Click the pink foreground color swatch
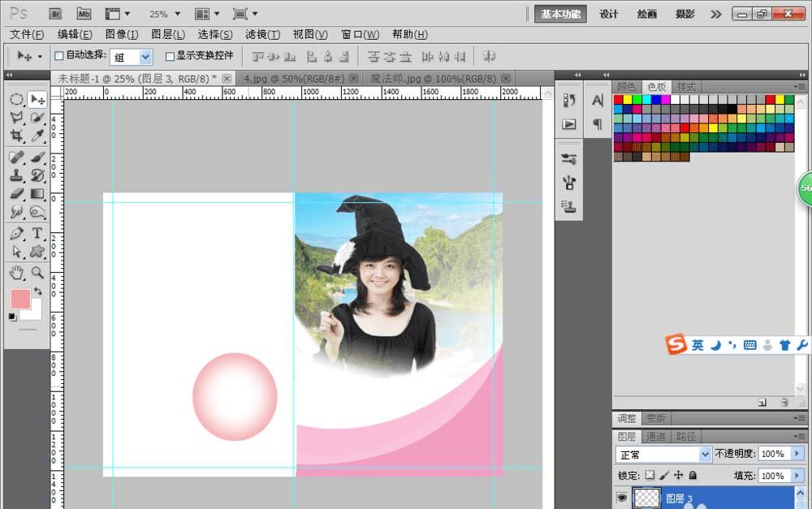 click(x=19, y=299)
